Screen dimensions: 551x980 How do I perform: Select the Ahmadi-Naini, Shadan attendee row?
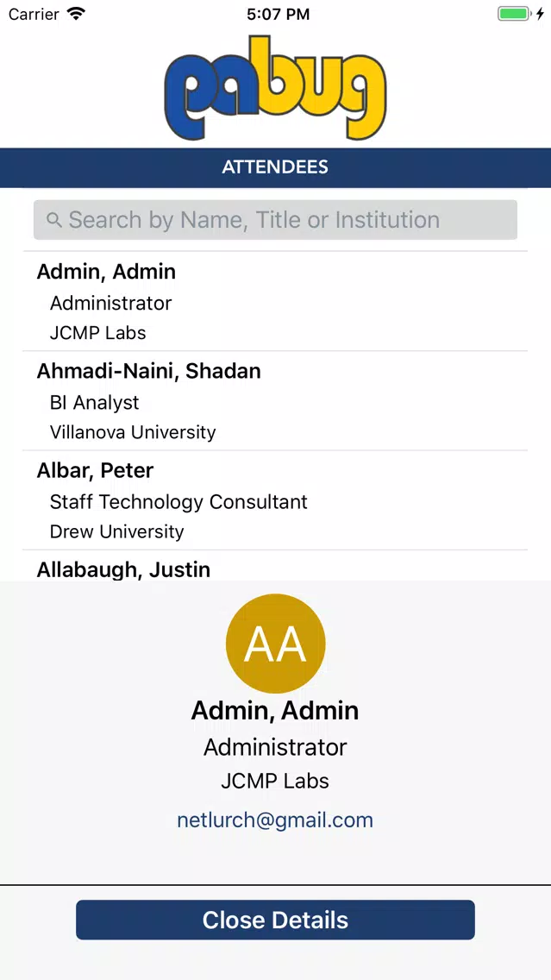point(276,400)
